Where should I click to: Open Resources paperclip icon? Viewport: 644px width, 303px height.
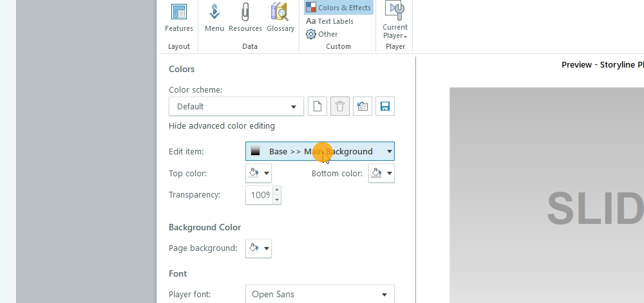(x=245, y=18)
